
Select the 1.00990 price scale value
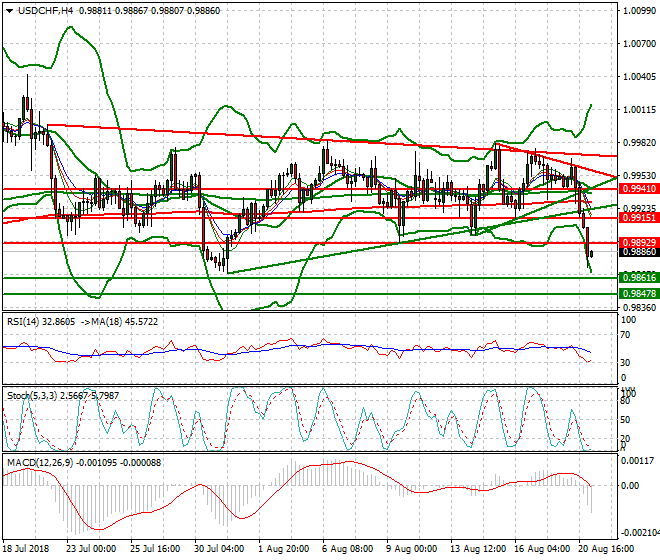(639, 11)
